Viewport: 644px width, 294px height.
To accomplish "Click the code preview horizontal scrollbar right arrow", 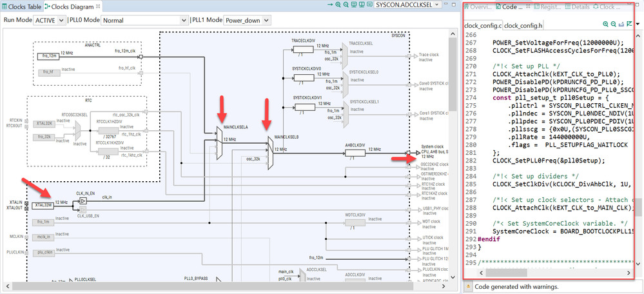I will point(629,273).
